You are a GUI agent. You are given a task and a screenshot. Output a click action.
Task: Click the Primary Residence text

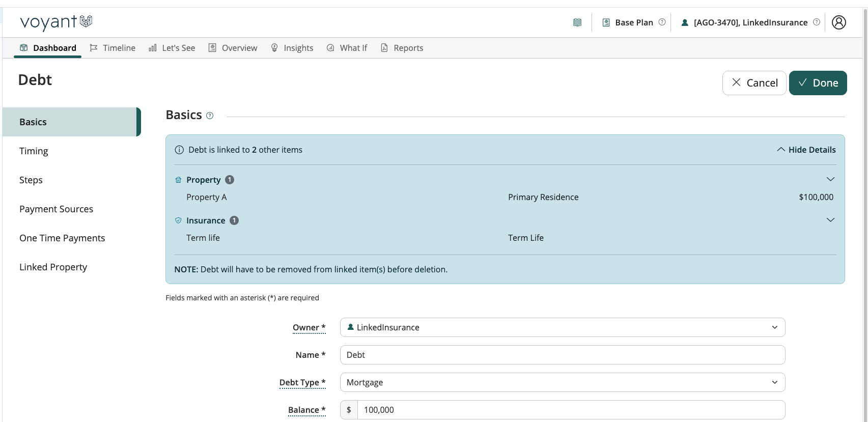pos(543,197)
